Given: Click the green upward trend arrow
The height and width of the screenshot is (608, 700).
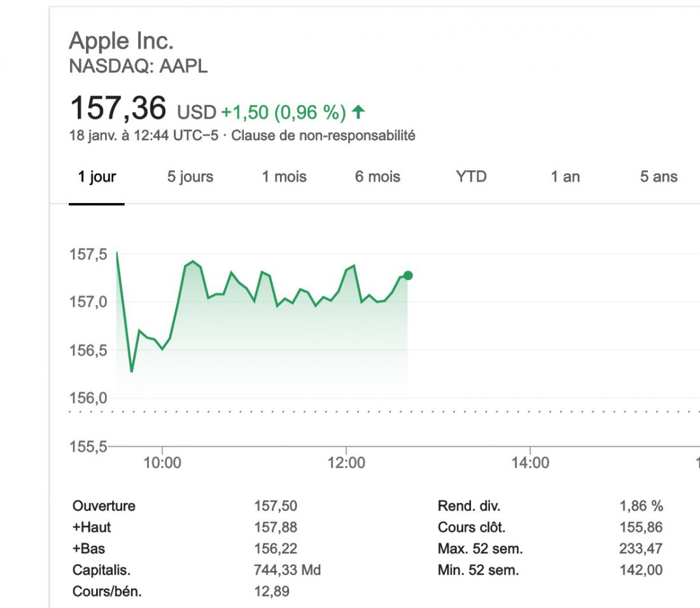Looking at the screenshot, I should [x=359, y=111].
